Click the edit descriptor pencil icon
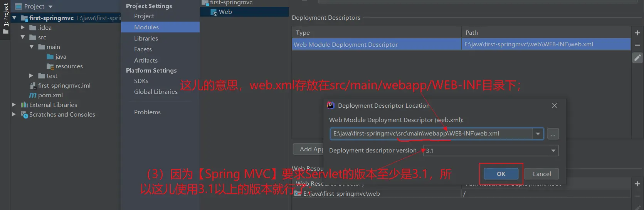 pyautogui.click(x=637, y=58)
